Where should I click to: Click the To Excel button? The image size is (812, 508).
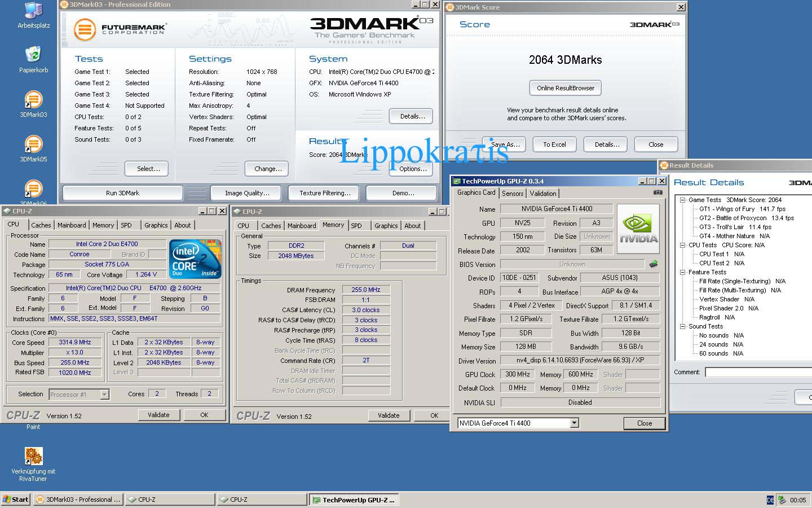click(554, 144)
